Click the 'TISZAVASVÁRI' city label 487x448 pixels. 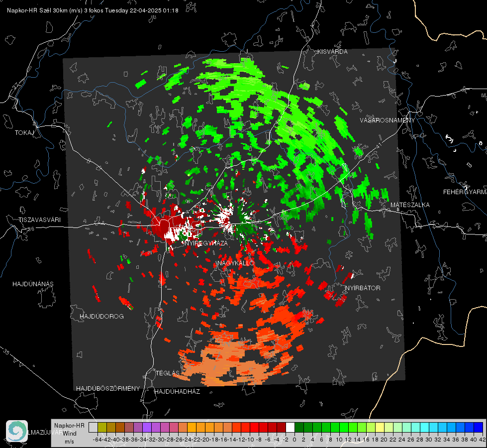(39, 220)
